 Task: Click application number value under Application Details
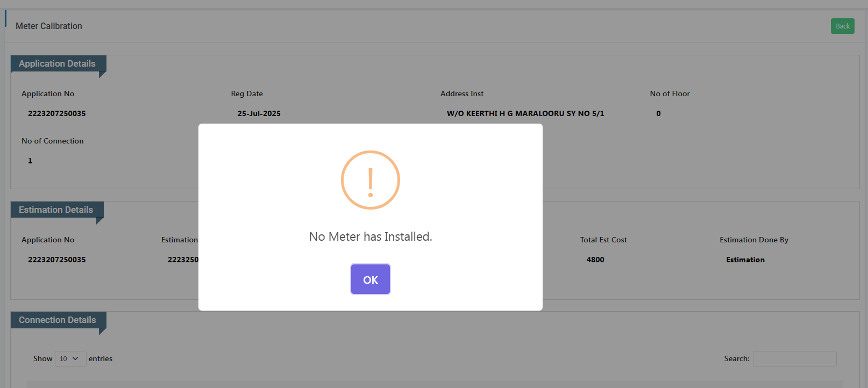[57, 113]
